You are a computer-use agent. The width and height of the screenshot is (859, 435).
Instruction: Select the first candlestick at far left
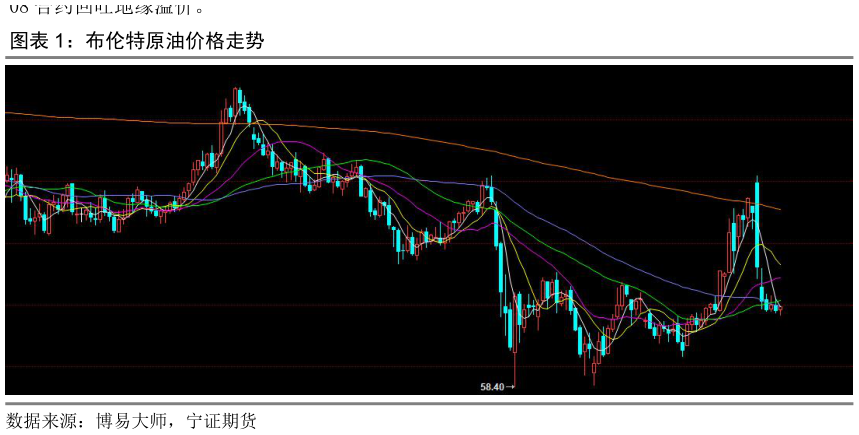(7, 181)
